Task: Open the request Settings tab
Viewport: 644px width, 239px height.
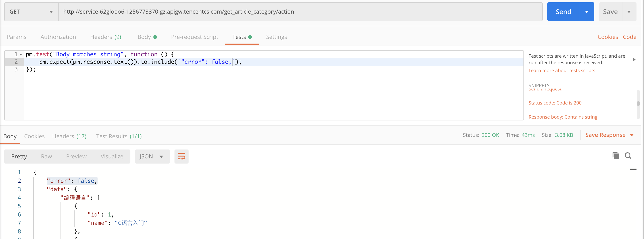Action: pyautogui.click(x=276, y=37)
